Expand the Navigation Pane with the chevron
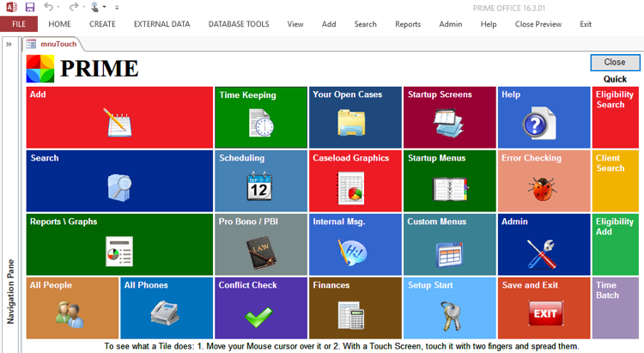The width and height of the screenshot is (644, 353). (x=9, y=43)
